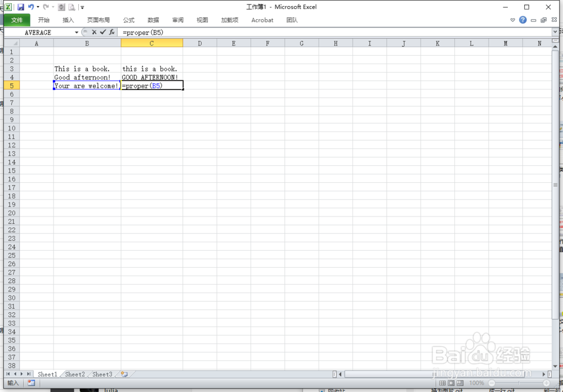Click cell B3 containing 'This is a book.'

[87, 69]
